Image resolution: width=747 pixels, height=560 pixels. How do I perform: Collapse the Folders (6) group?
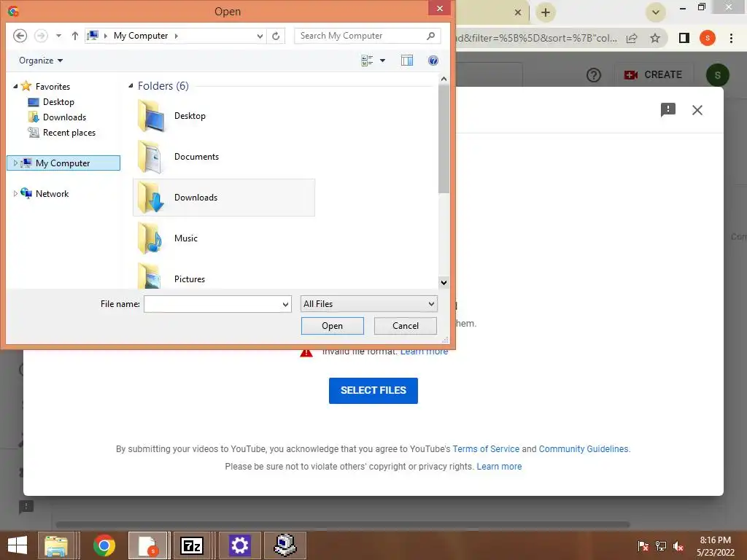(x=131, y=86)
